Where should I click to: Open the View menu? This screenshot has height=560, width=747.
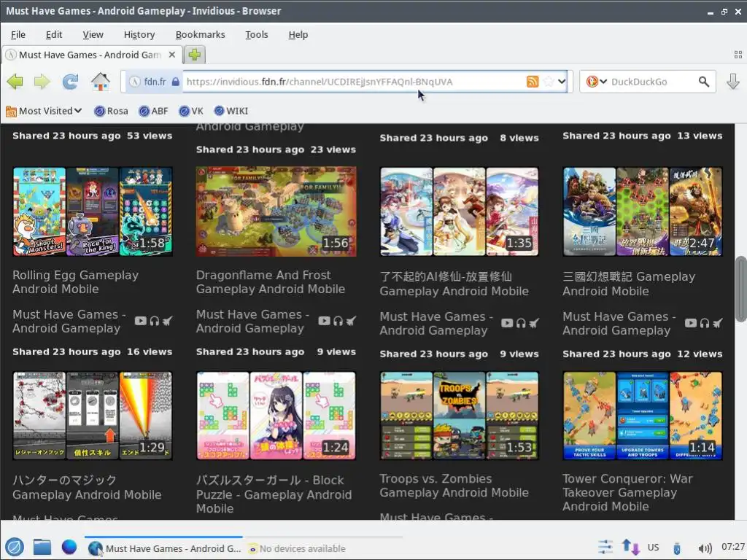[93, 35]
